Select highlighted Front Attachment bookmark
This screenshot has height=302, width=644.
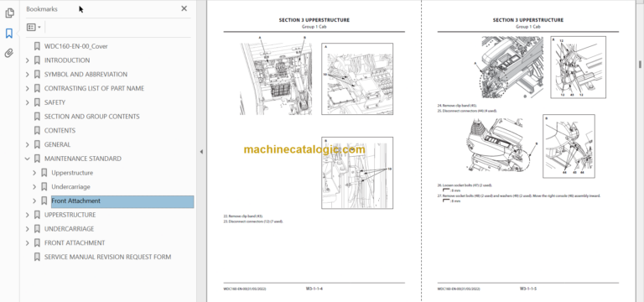point(122,201)
